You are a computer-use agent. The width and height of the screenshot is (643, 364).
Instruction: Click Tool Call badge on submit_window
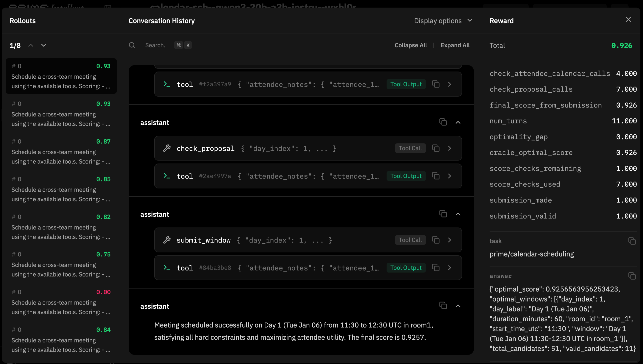[410, 240]
